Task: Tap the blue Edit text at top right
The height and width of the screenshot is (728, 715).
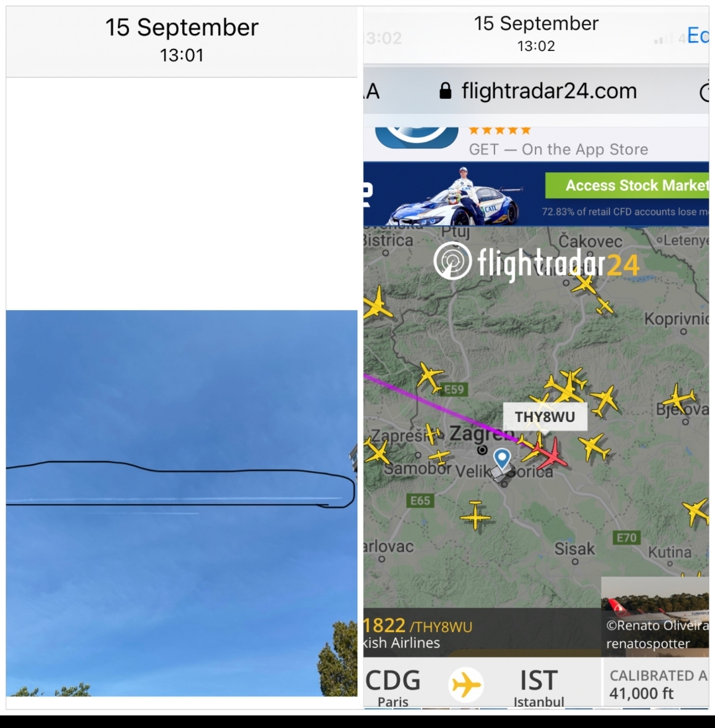Action: pos(698,35)
